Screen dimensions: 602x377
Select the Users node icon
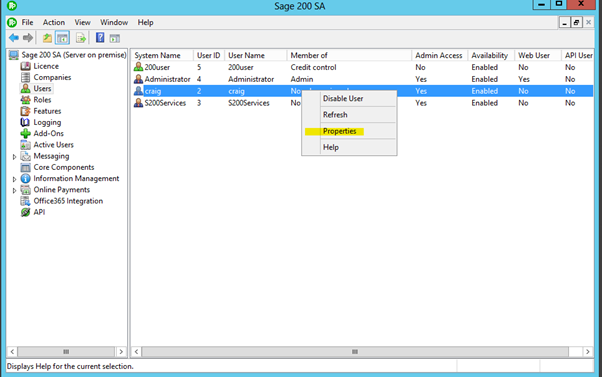pos(25,88)
